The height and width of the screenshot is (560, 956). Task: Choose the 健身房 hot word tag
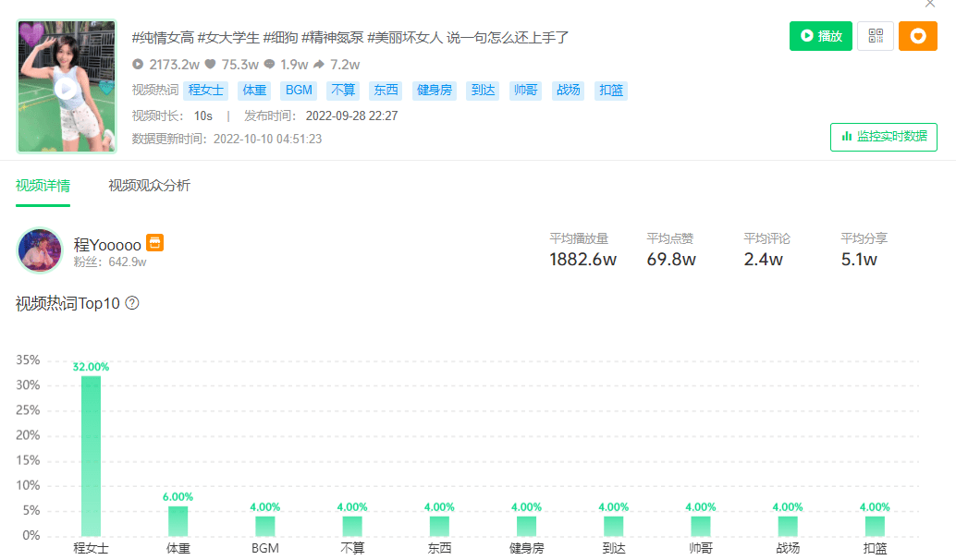[434, 91]
